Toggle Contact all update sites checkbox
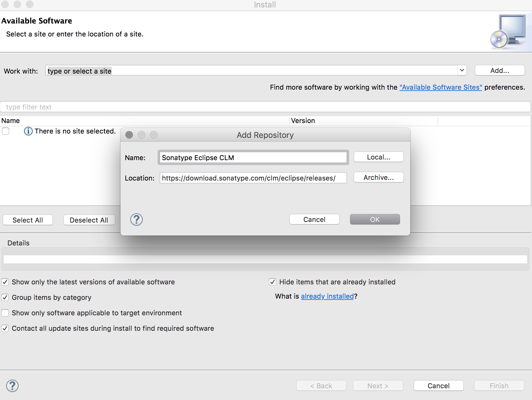The width and height of the screenshot is (532, 400). point(5,328)
